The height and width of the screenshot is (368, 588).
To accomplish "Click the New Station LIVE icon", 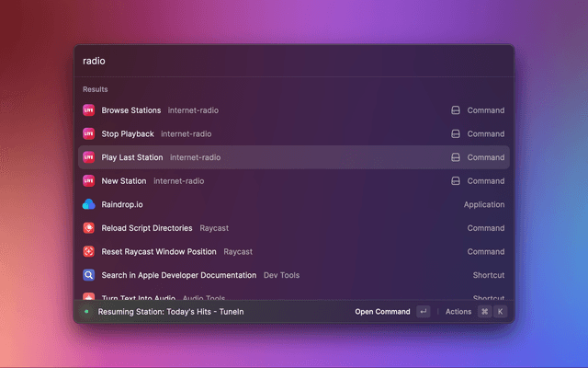I will [89, 181].
